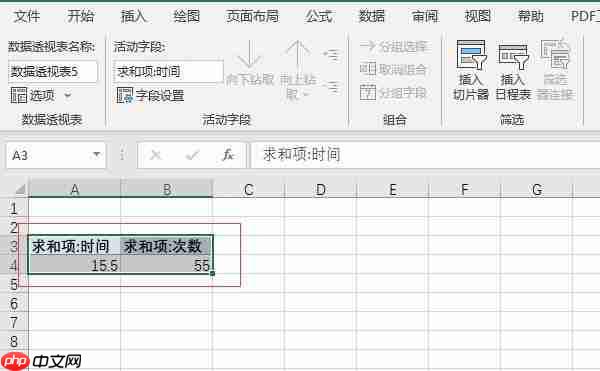Viewport: 600px width, 371px height.
Task: Select row 6 header
Action: pos(14,303)
